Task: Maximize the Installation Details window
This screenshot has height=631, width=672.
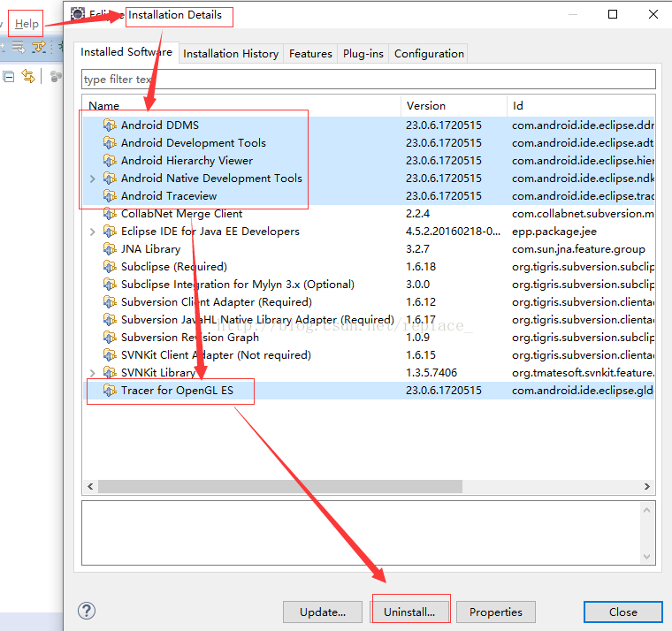Action: click(x=613, y=14)
